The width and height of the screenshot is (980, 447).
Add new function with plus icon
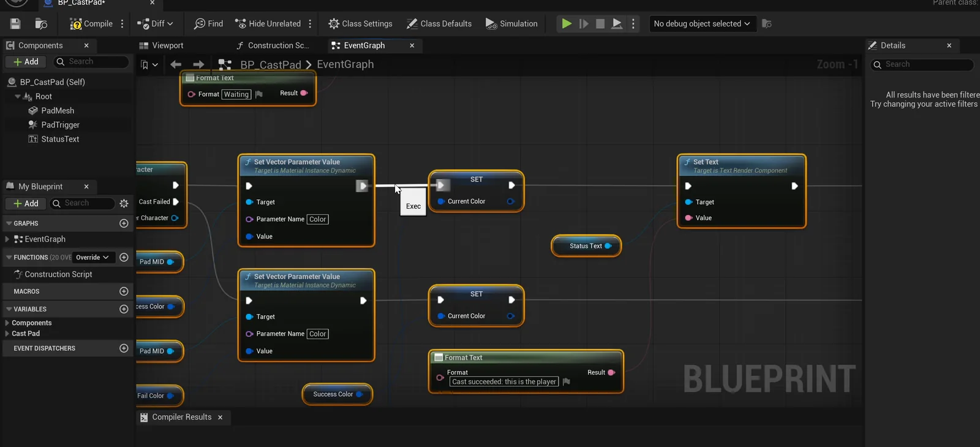tap(124, 258)
